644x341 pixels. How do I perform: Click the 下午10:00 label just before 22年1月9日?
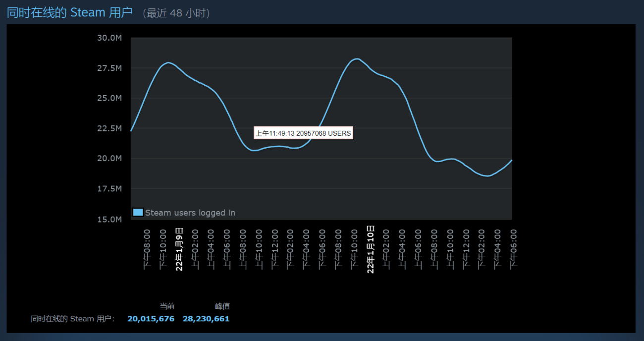click(x=163, y=249)
